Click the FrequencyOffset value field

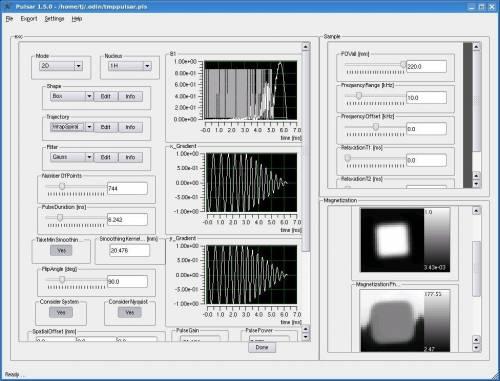pyautogui.click(x=426, y=129)
